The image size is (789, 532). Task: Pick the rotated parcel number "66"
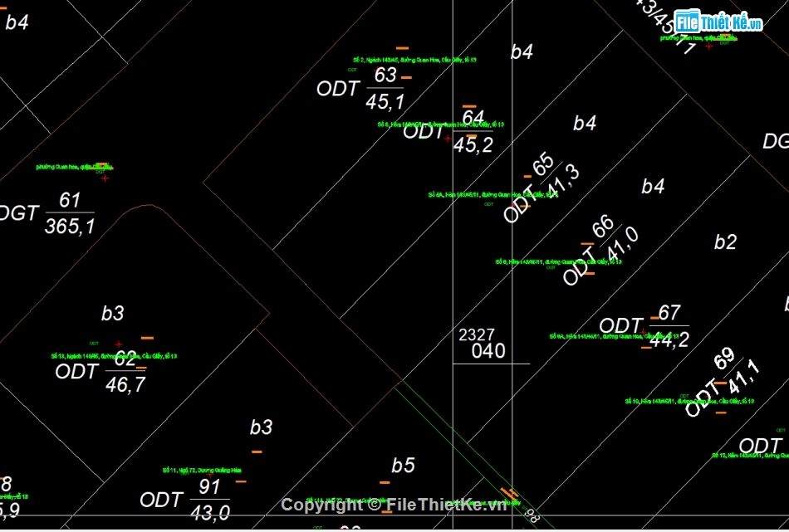[x=603, y=227]
